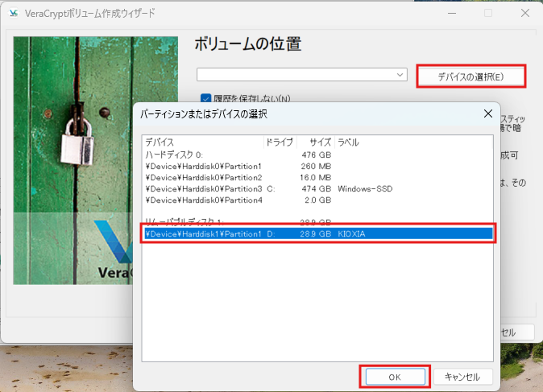Click the デバイスの選択(E) button

[x=470, y=76]
